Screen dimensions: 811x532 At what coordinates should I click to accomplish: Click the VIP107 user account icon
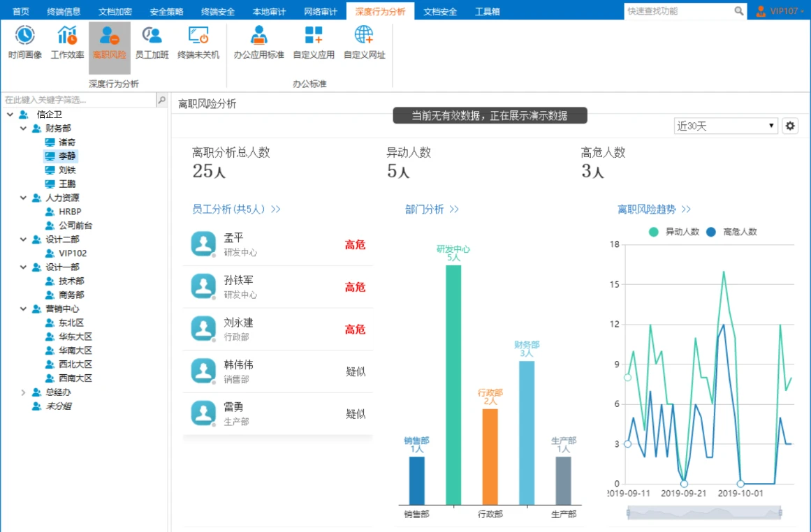[x=761, y=11]
